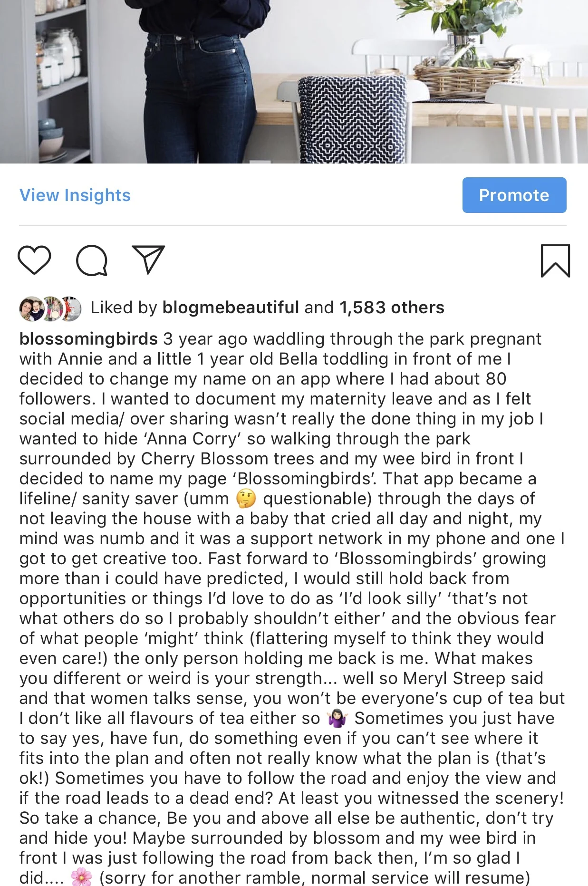Image resolution: width=588 pixels, height=886 pixels.
Task: Tap the blue Promote button
Action: 514,195
